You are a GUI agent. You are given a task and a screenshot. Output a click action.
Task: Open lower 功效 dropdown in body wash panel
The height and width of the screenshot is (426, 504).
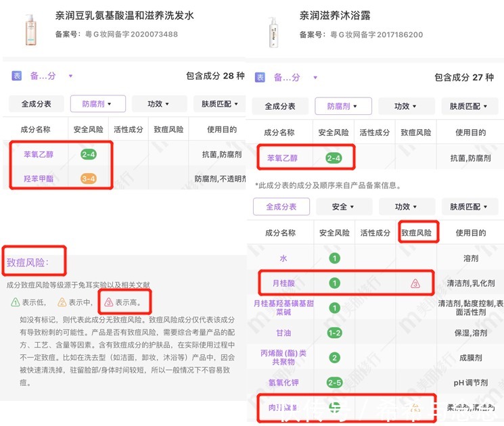407,206
